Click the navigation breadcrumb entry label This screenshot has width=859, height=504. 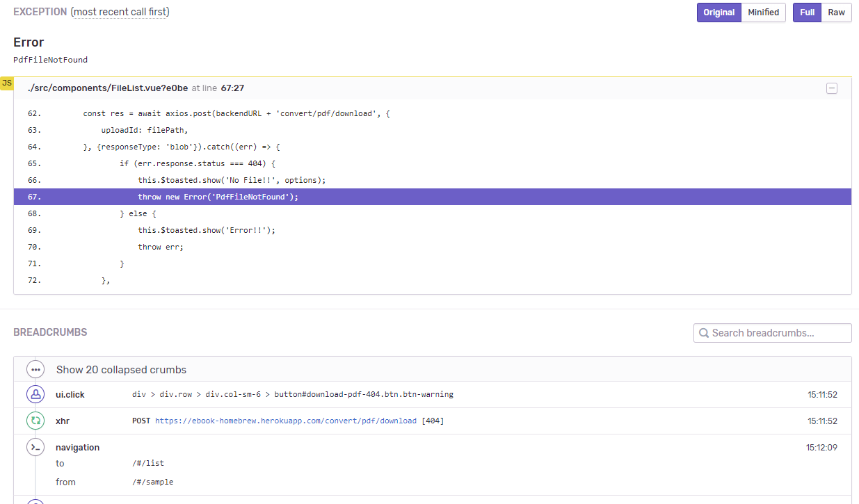click(x=77, y=447)
